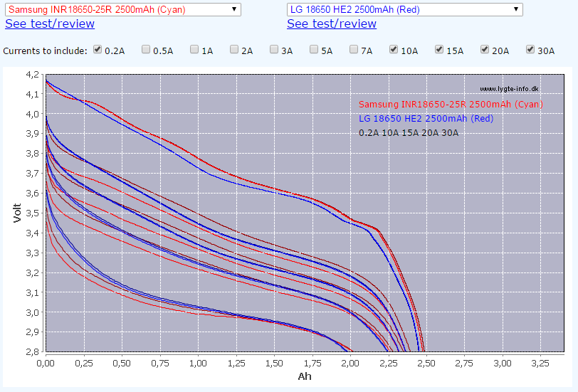Uncheck the 15A current checkbox
Image resolution: width=578 pixels, height=392 pixels.
[x=439, y=49]
